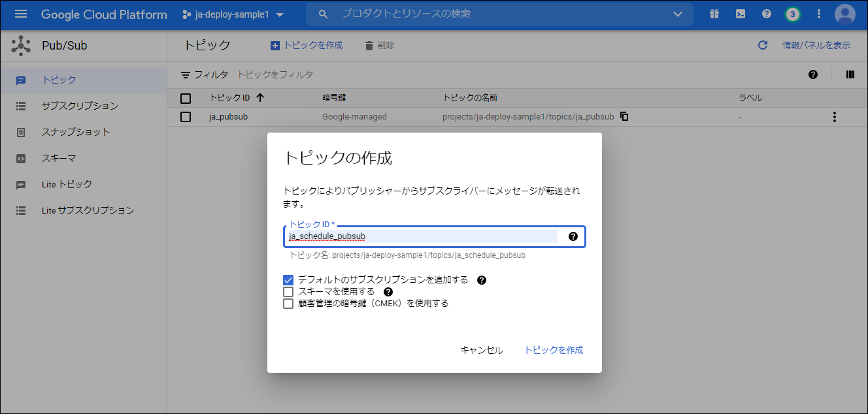This screenshot has width=868, height=414.
Task: Uncheck デフォルトのサブスクリプションを追加する checkbox
Action: tap(288, 280)
